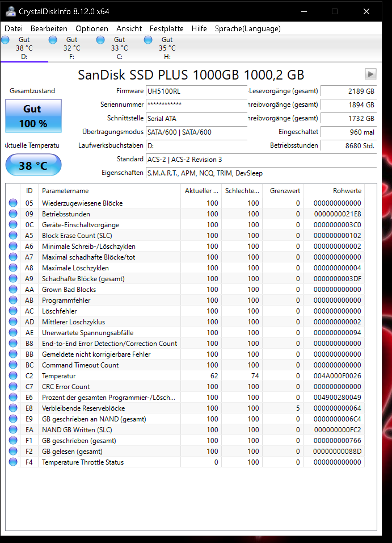Click status orb of Betriebsstunden attribute row
392x543 pixels.
pos(13,214)
